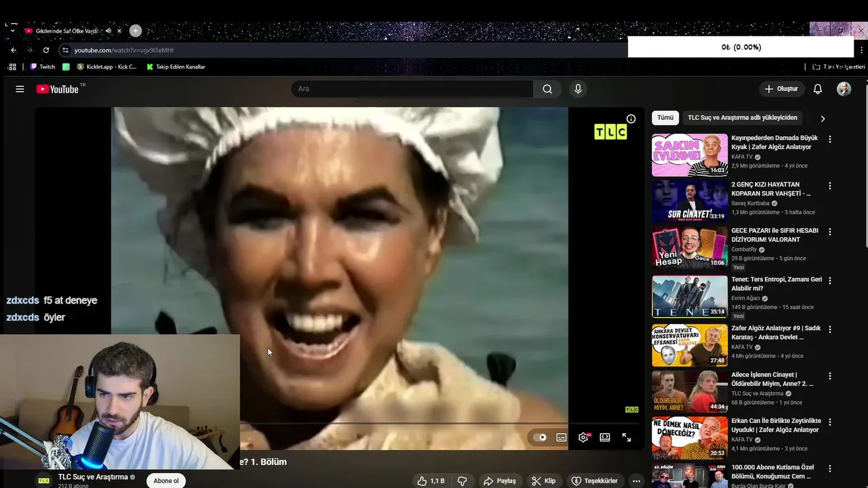Show more filter chips with arrow
The height and width of the screenshot is (488, 868).
pyautogui.click(x=823, y=118)
